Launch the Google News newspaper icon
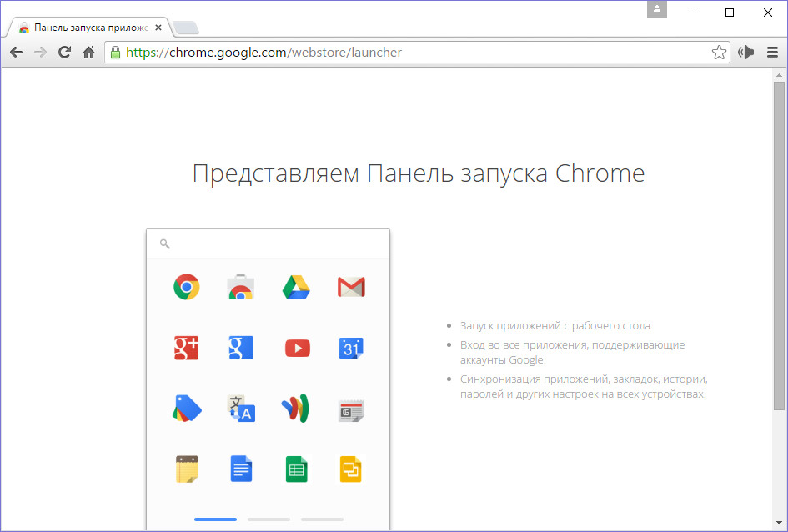The height and width of the screenshot is (532, 788). 351,410
